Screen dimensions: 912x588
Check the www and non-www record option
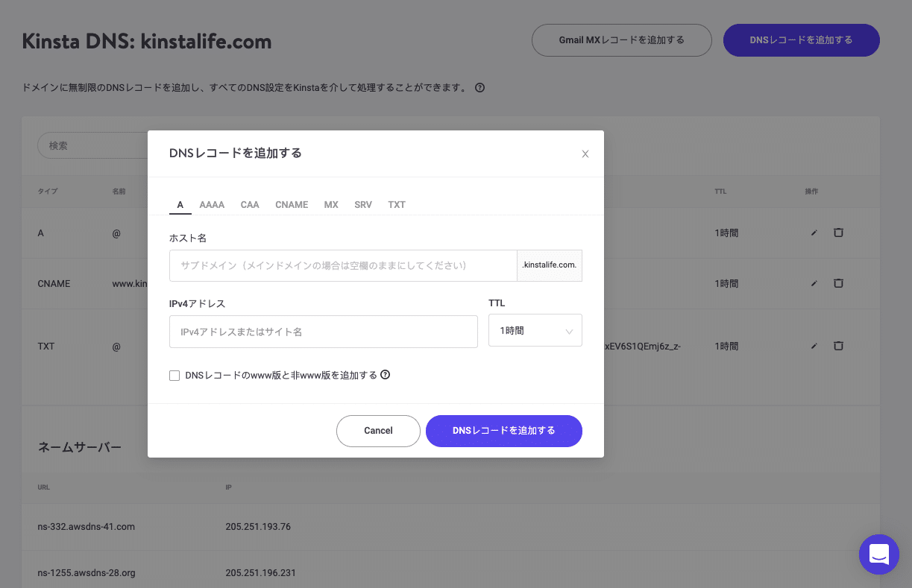point(174,375)
